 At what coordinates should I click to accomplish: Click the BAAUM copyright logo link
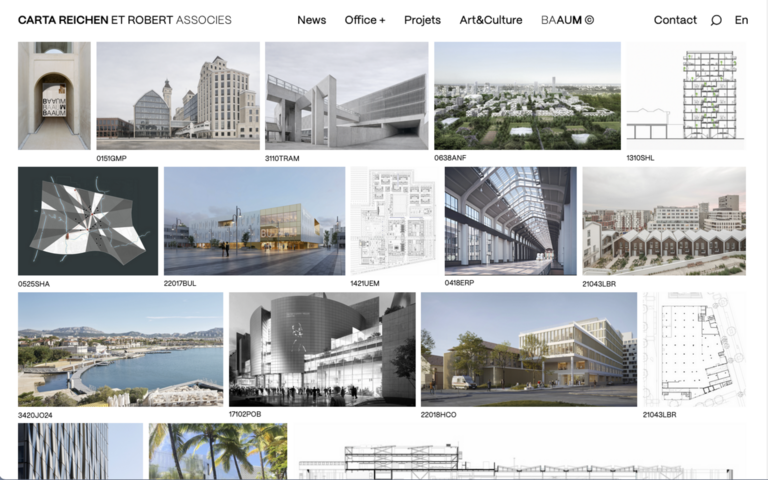pyautogui.click(x=567, y=20)
